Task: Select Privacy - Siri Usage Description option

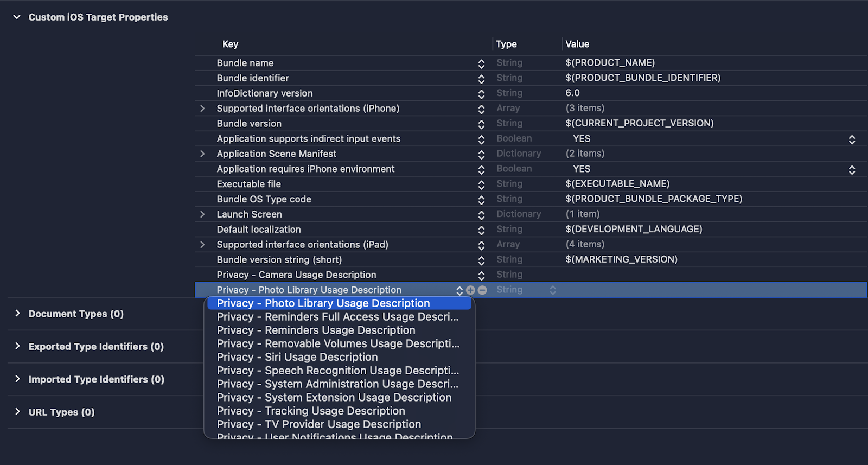Action: [297, 357]
